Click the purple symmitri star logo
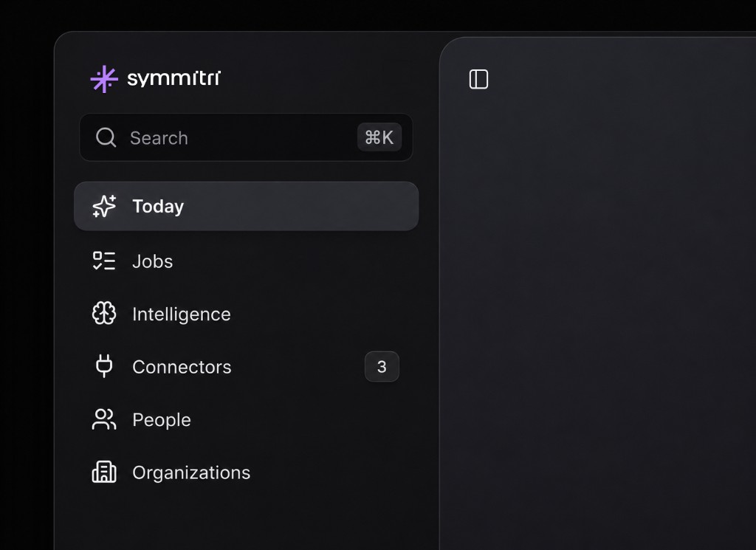Screen dimensions: 756x550 [x=104, y=79]
